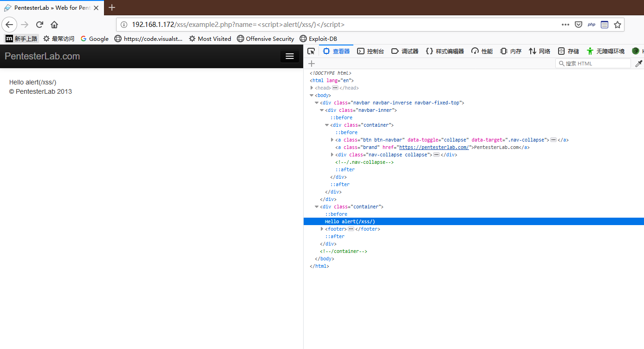
Task: Select the PentesterLab browser tab
Action: (52, 8)
